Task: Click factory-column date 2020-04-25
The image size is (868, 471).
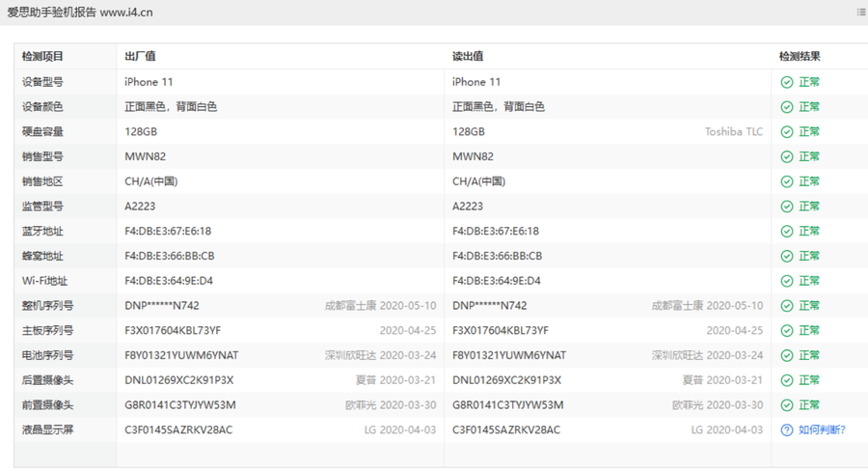Action: pos(408,331)
